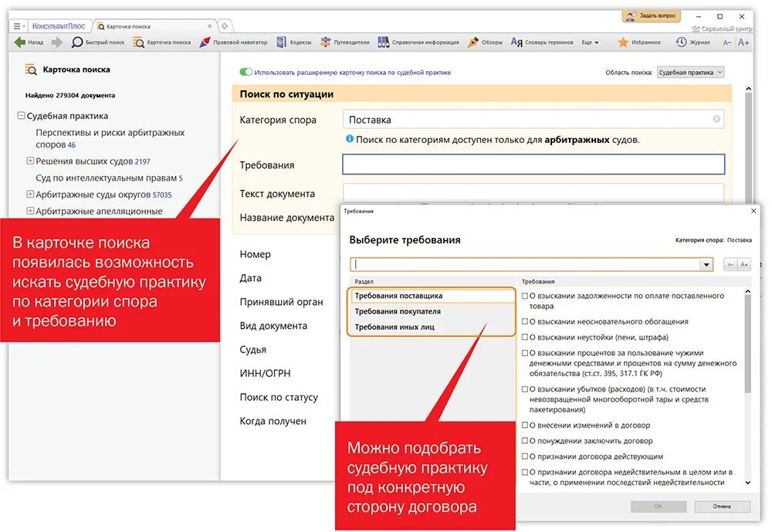The image size is (772, 532).
Task: Decrease font size with toolbar A- icon
Action: tap(726, 43)
